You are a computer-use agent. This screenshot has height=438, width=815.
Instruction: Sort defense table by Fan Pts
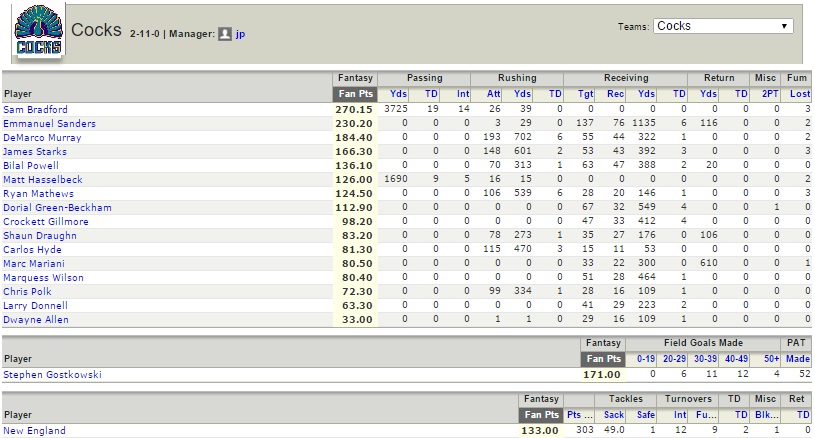(541, 415)
